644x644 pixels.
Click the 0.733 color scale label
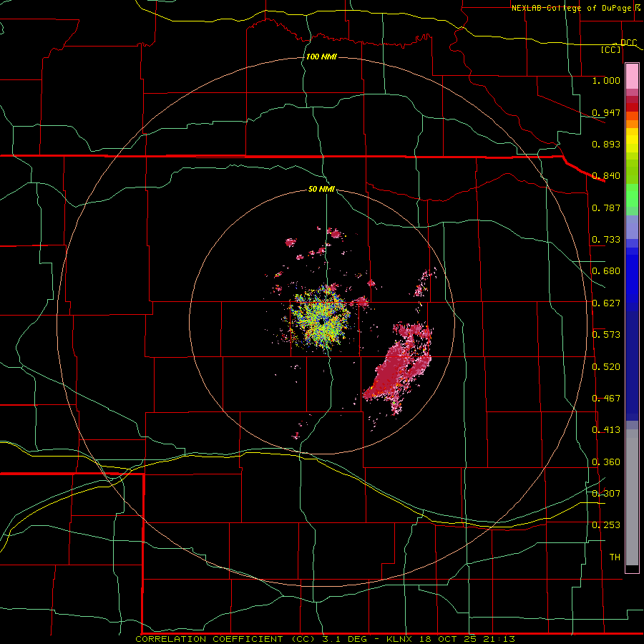click(606, 240)
